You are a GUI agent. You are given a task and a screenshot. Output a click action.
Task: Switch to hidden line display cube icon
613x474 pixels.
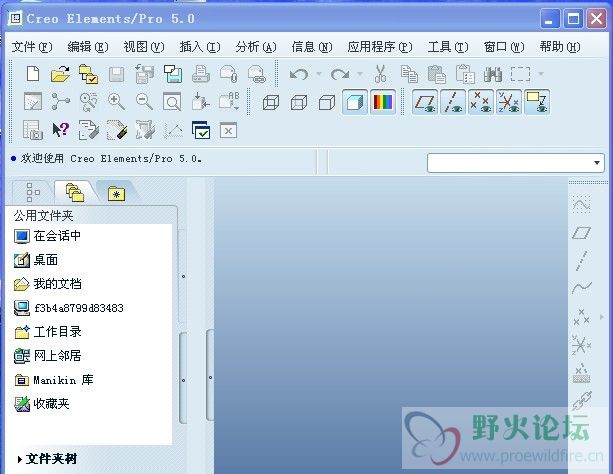299,102
